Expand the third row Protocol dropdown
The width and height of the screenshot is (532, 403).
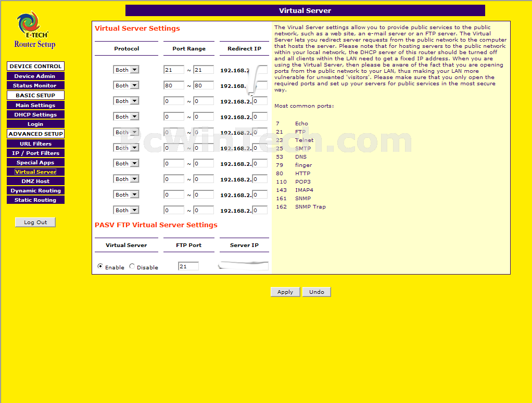click(126, 101)
